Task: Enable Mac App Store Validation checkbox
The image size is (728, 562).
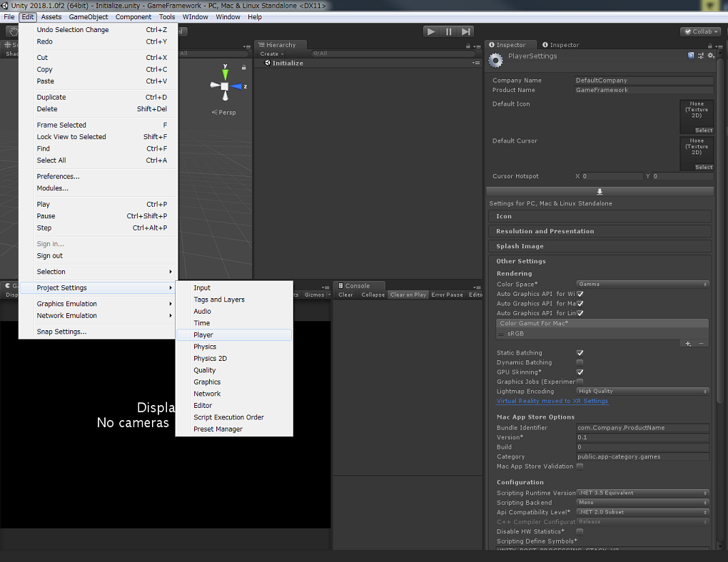Action: pyautogui.click(x=580, y=466)
